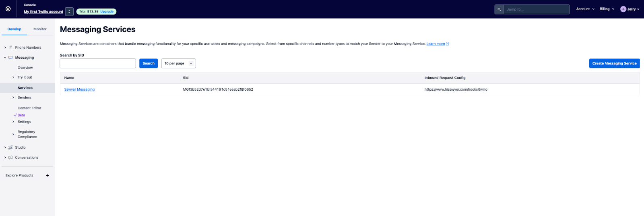Open the Content Editor page
The height and width of the screenshot is (216, 644).
pyautogui.click(x=29, y=108)
